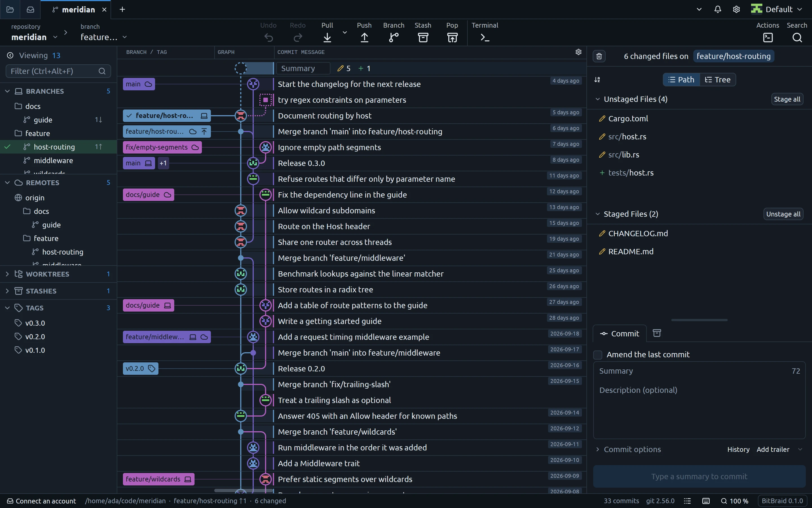This screenshot has width=812, height=508.
Task: Expand Commit options
Action: tap(628, 449)
